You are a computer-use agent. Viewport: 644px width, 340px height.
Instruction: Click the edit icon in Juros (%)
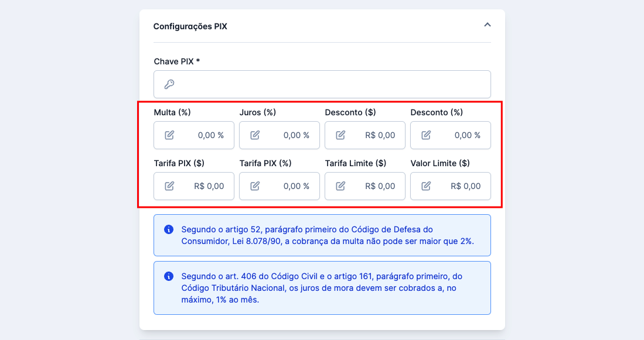[255, 135]
